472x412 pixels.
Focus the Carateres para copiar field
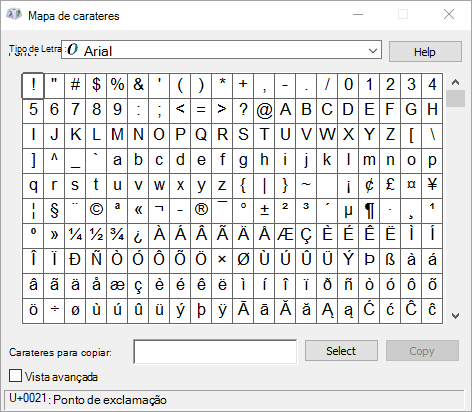(215, 352)
